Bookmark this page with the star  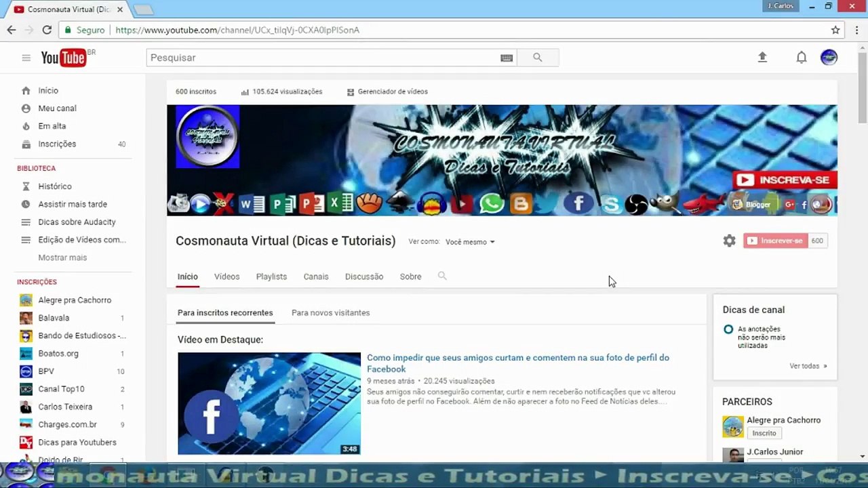835,30
